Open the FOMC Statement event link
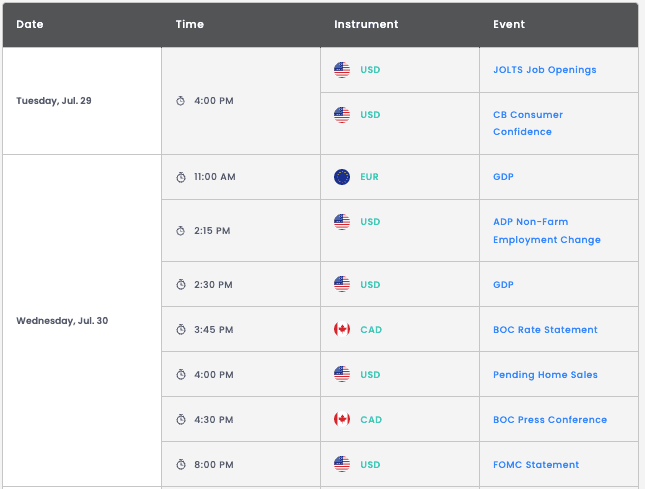Screen dimensions: 645x489 click(x=536, y=465)
